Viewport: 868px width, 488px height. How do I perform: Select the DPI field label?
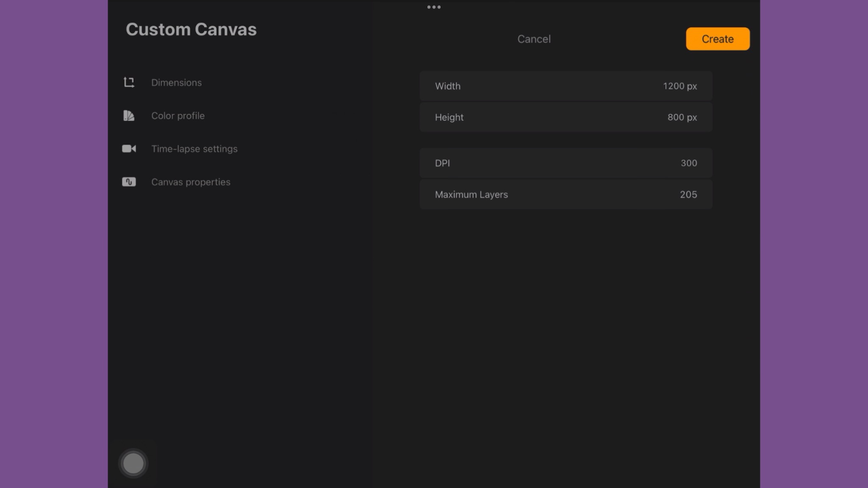[x=442, y=163]
